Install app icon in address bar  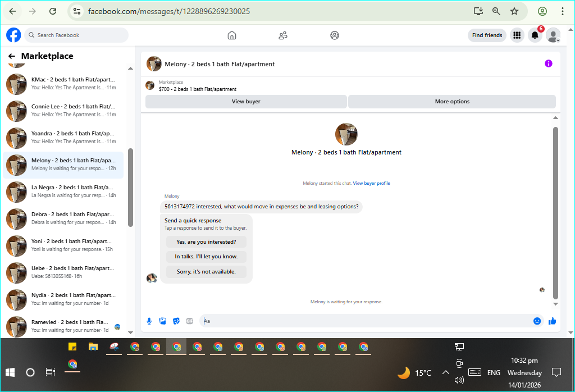(478, 11)
